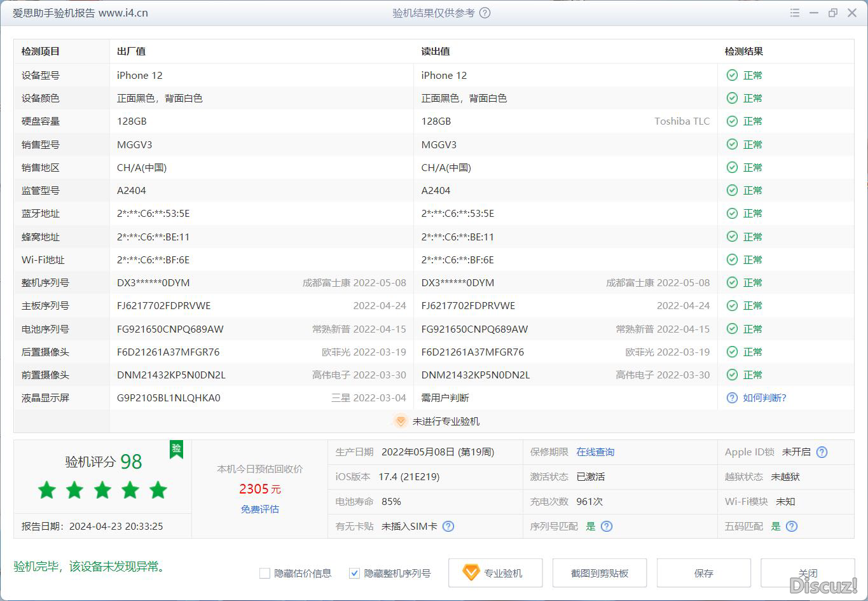
Task: Click the score value 98
Action: (x=131, y=462)
